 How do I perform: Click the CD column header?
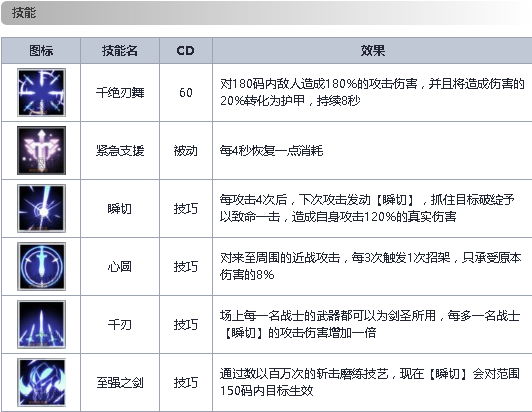tap(186, 51)
